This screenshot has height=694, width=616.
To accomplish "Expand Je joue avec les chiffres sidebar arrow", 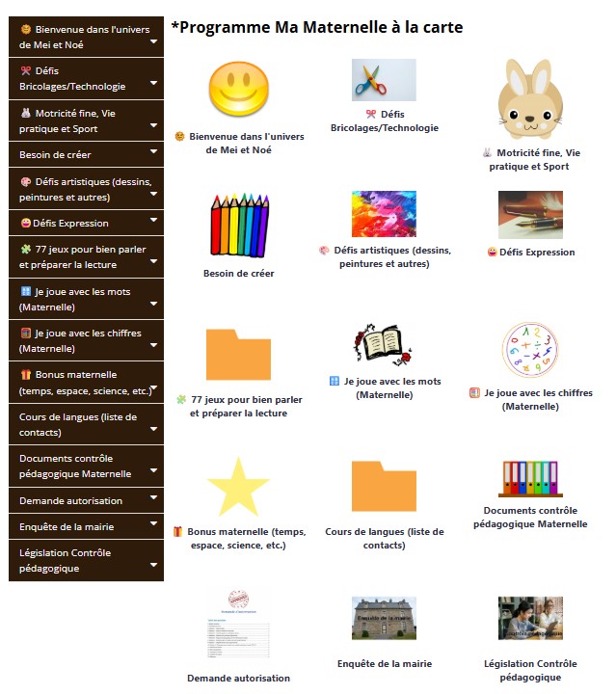I will point(153,345).
